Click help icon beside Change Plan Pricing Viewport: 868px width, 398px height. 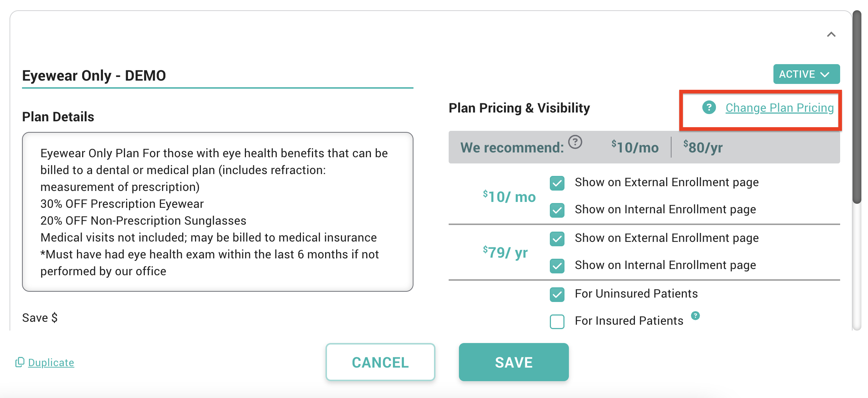709,108
